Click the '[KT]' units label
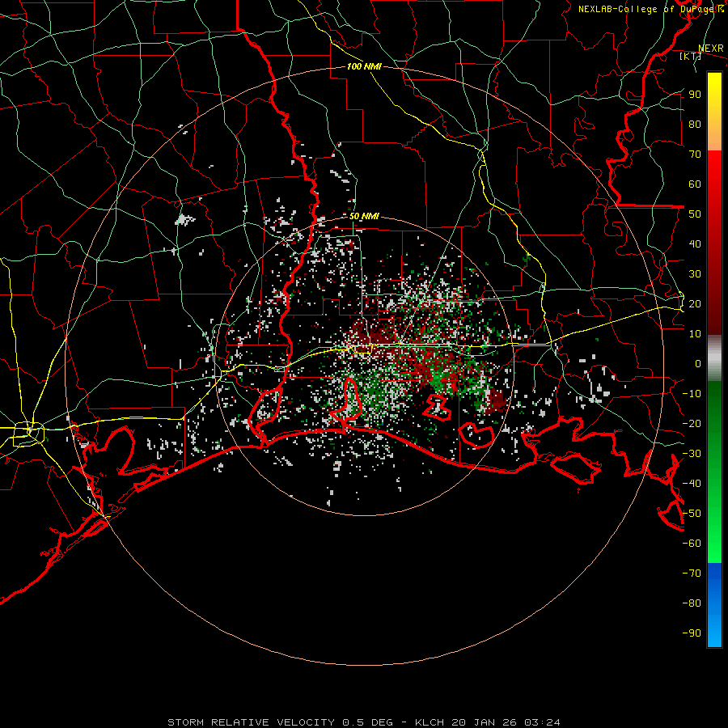This screenshot has height=728, width=728. pyautogui.click(x=691, y=56)
